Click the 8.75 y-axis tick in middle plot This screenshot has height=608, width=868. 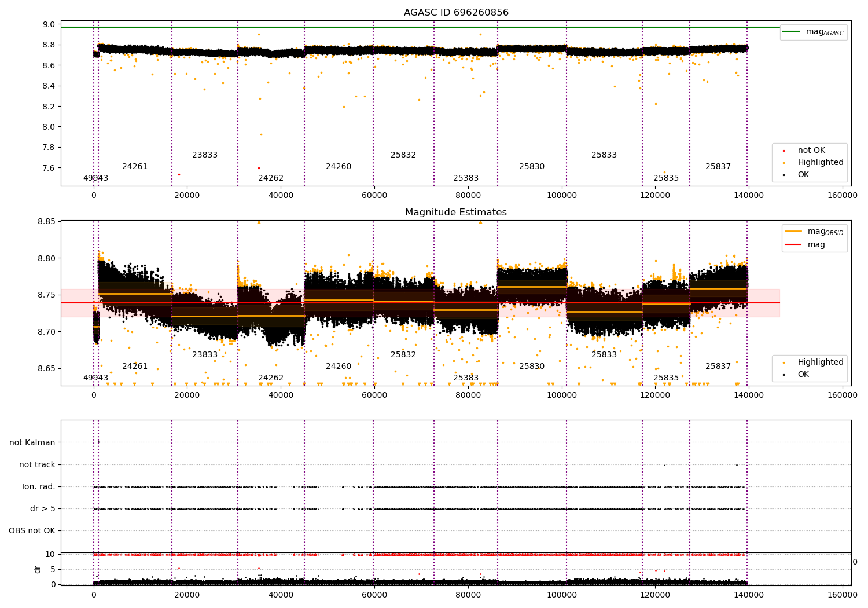pyautogui.click(x=46, y=295)
